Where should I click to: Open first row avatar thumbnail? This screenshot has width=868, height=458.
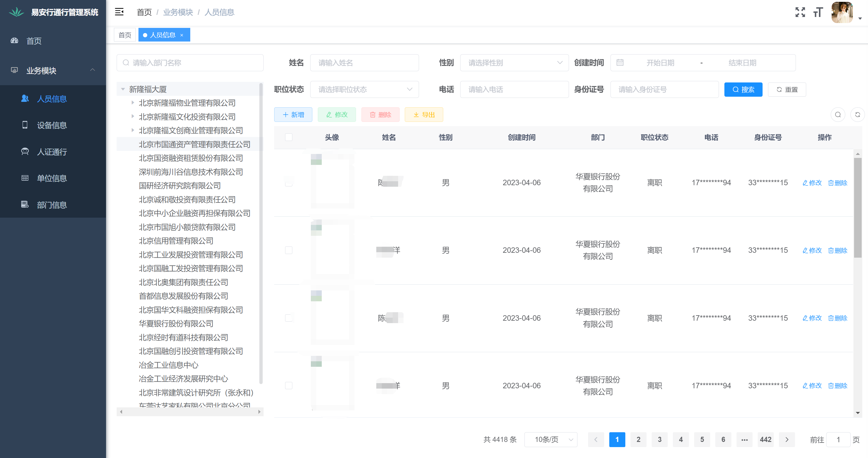332,181
